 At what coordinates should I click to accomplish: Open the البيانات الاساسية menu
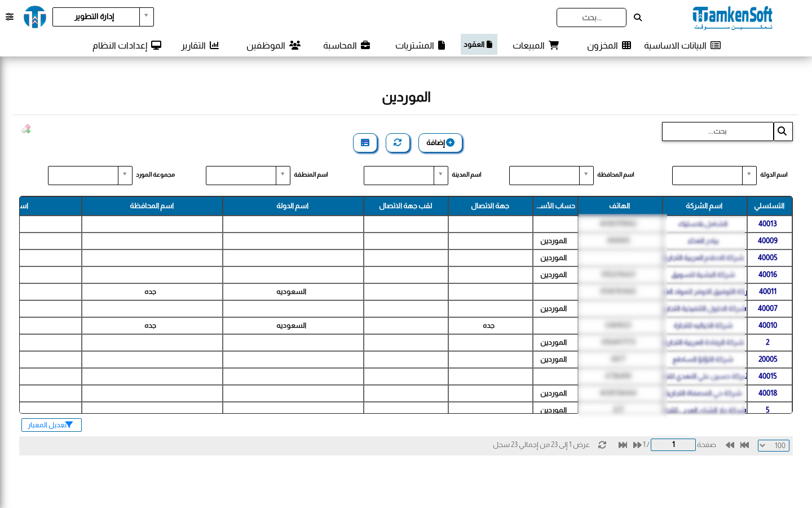[x=682, y=45]
